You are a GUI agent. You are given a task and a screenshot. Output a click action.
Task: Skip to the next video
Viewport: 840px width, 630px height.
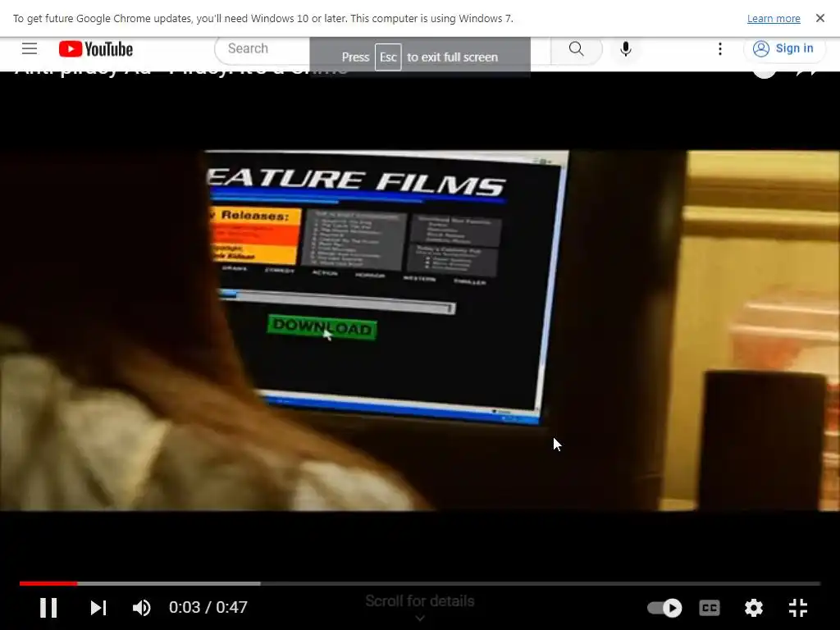pos(98,608)
